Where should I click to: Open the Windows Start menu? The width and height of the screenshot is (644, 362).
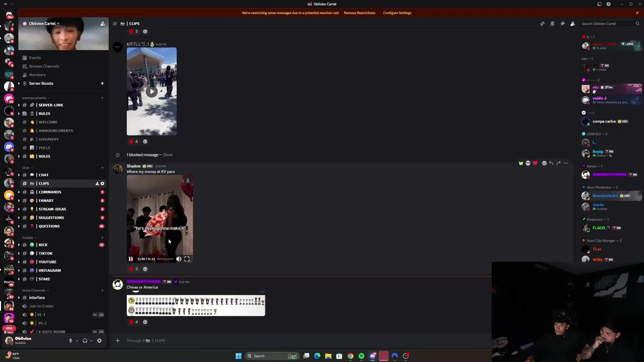[238, 356]
